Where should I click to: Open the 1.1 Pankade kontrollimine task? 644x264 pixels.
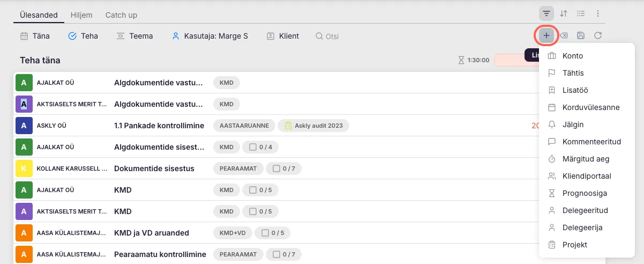click(x=159, y=126)
